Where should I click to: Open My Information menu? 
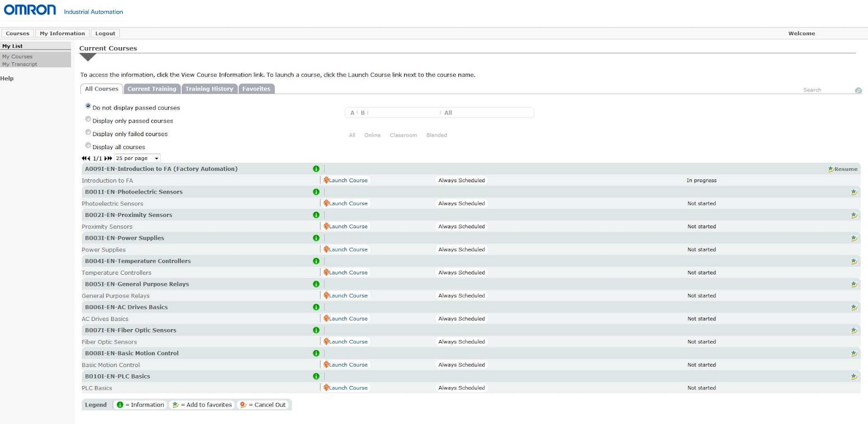62,34
